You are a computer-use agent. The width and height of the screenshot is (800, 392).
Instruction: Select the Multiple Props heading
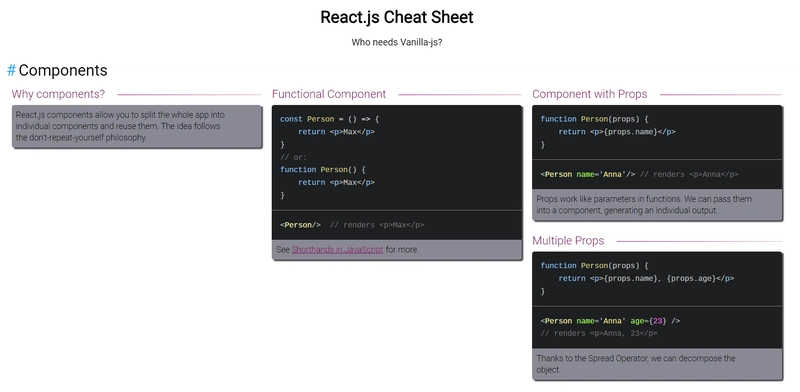568,241
